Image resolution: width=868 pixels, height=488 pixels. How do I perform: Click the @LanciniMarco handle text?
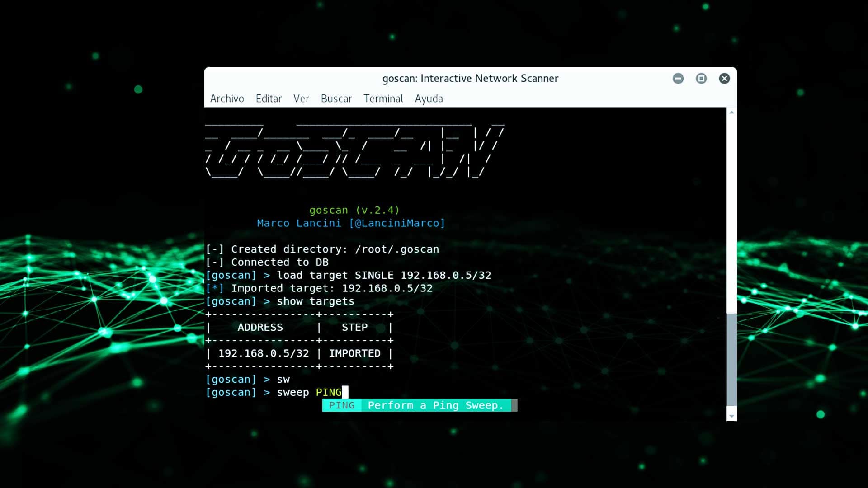pos(397,223)
